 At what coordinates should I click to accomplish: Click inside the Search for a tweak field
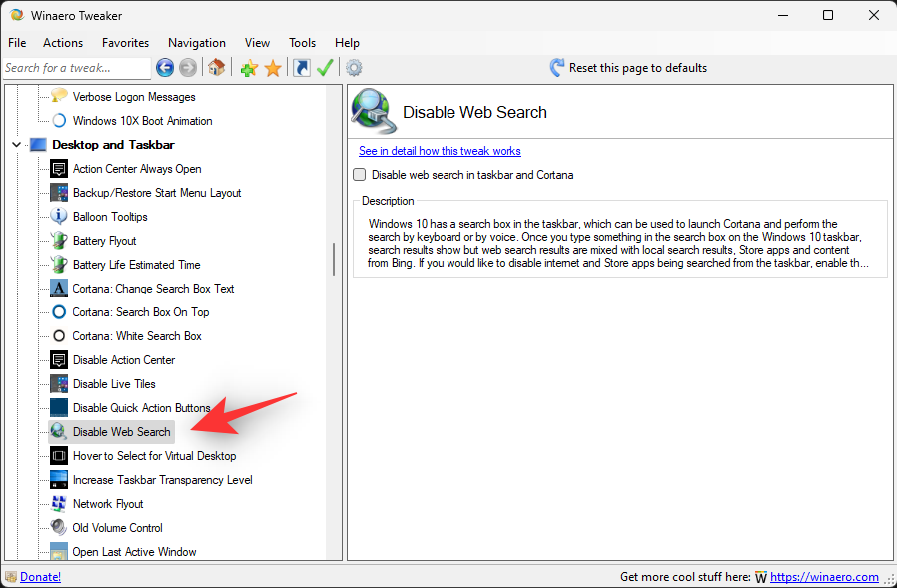pyautogui.click(x=75, y=67)
